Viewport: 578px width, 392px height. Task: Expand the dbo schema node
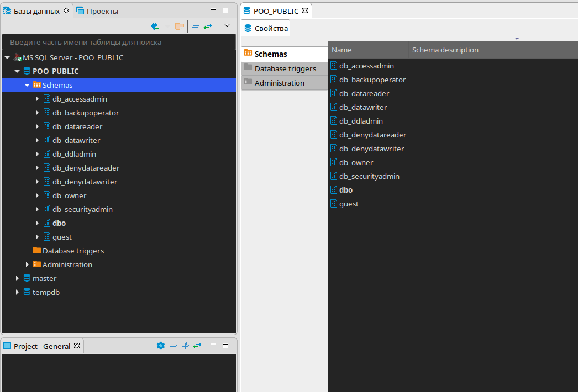pyautogui.click(x=37, y=223)
